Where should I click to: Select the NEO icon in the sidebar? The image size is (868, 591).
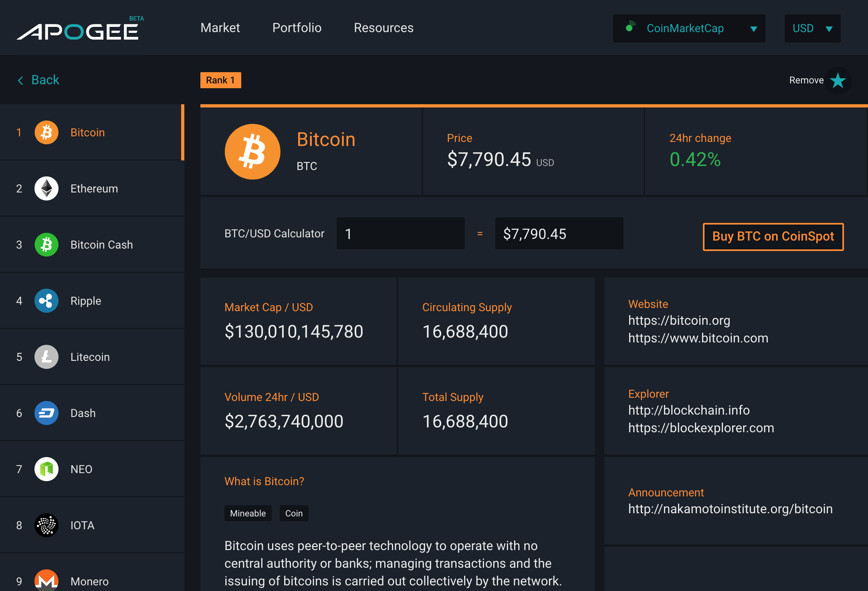46,469
